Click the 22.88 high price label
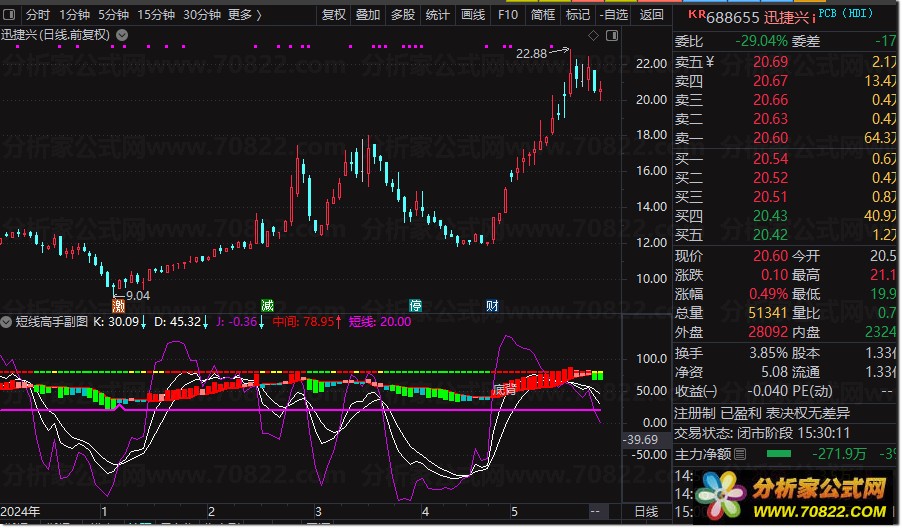Viewport: 903px width, 528px height. 531,54
